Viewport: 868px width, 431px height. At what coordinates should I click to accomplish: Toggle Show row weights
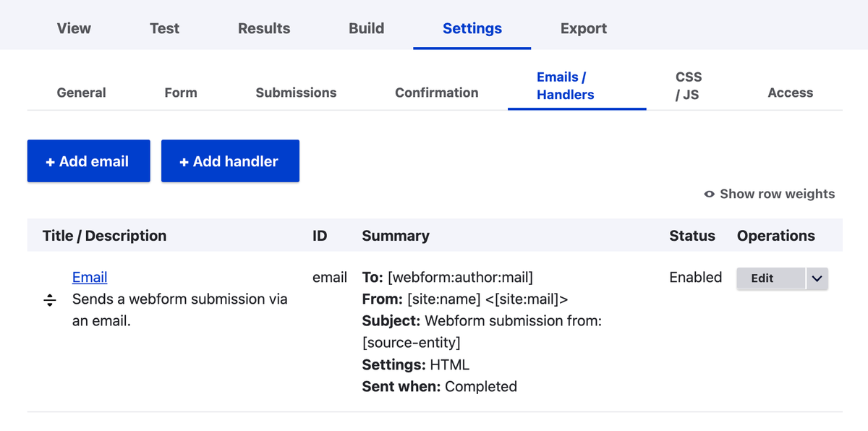[x=770, y=194]
